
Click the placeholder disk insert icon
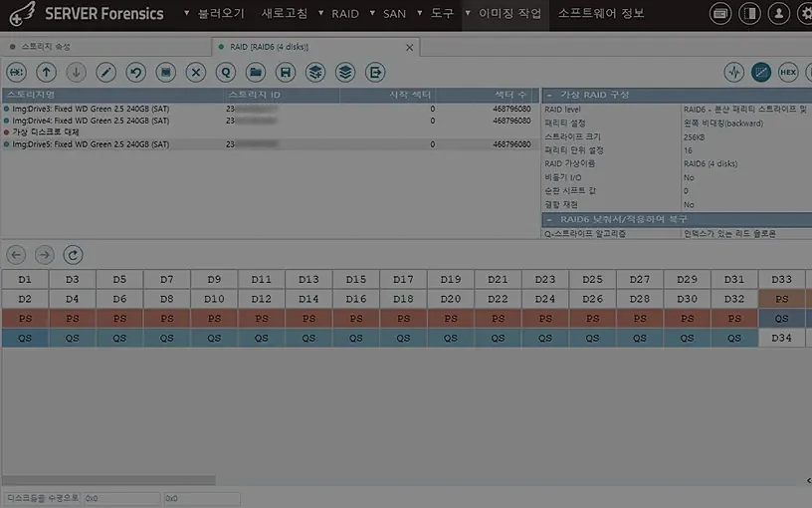click(17, 72)
